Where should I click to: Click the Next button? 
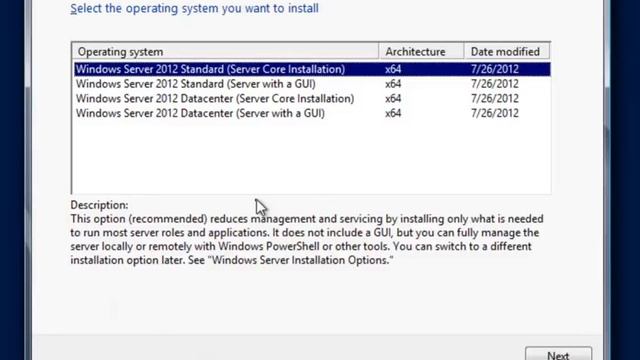click(x=558, y=353)
